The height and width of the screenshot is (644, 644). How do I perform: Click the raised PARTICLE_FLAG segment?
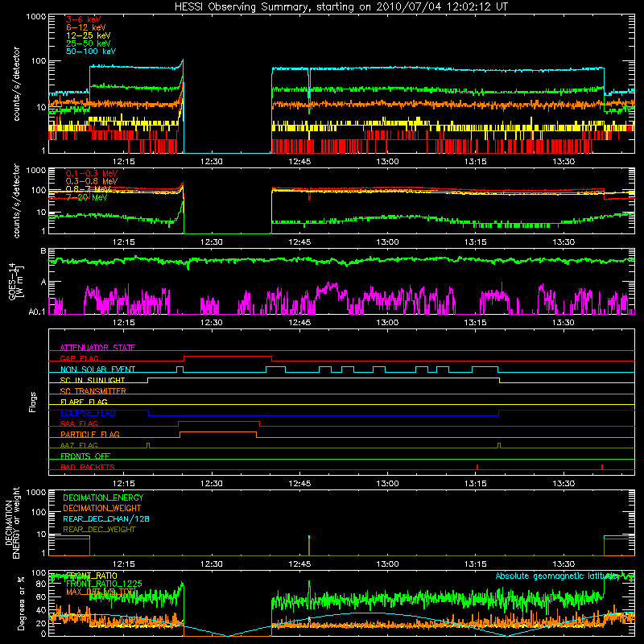tap(218, 432)
